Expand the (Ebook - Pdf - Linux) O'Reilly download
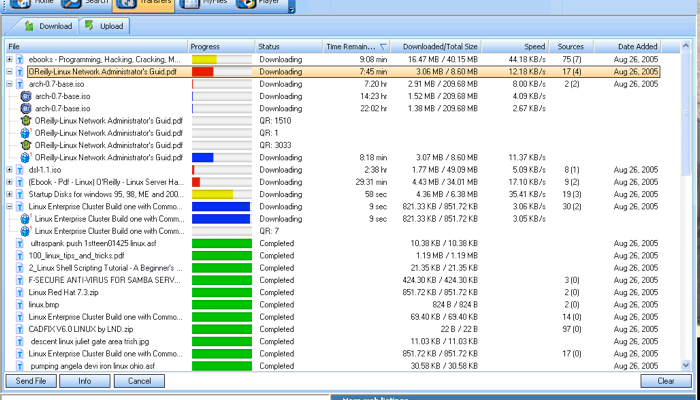Image resolution: width=700 pixels, height=400 pixels. tap(9, 182)
